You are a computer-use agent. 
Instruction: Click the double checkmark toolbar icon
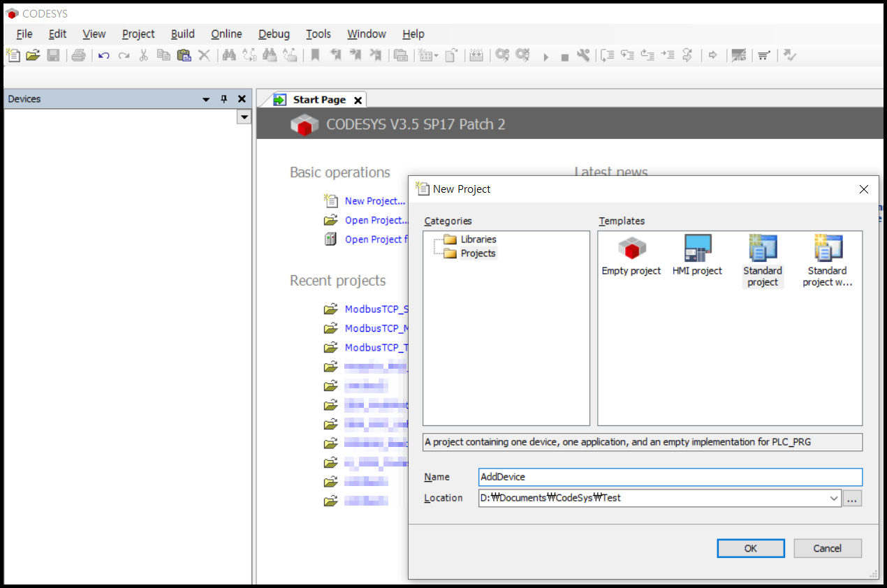point(790,55)
